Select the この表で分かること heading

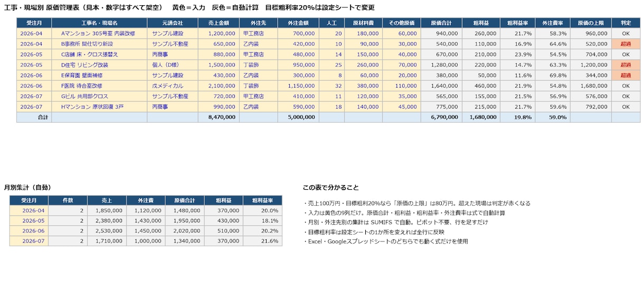[331, 187]
